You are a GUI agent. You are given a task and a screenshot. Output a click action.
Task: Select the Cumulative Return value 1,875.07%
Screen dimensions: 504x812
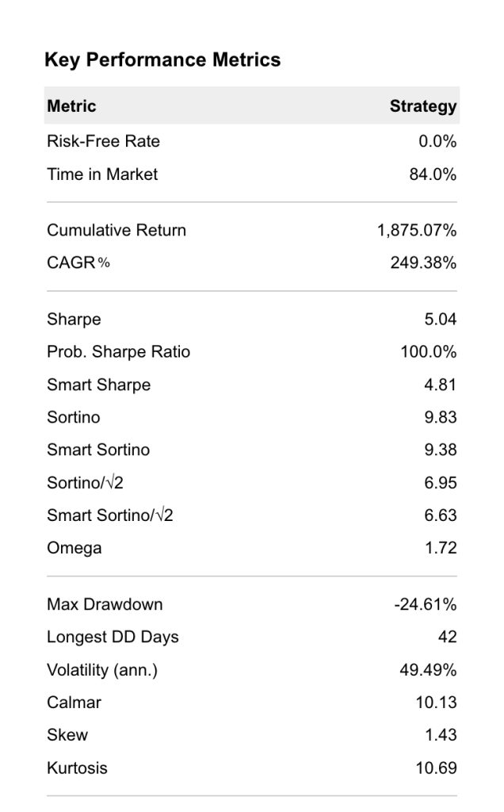[417, 231]
